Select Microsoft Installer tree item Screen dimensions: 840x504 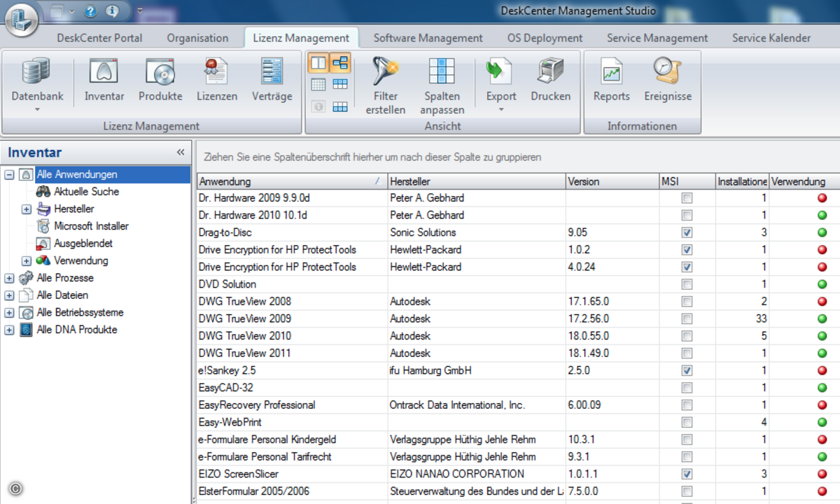point(91,226)
